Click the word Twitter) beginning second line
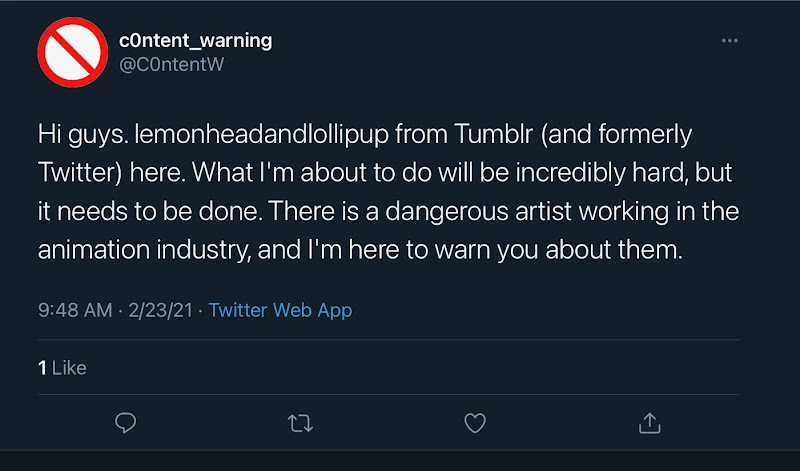Screen dimensions: 800x471 (80, 173)
